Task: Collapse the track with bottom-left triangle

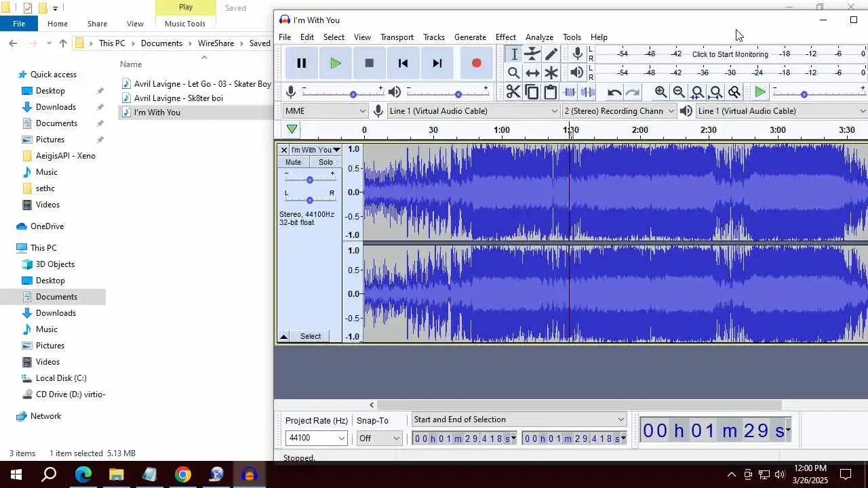Action: pyautogui.click(x=284, y=336)
